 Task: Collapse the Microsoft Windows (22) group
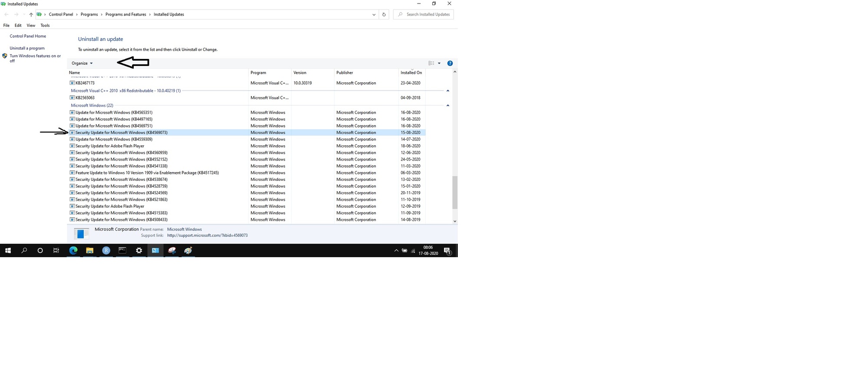(x=447, y=105)
